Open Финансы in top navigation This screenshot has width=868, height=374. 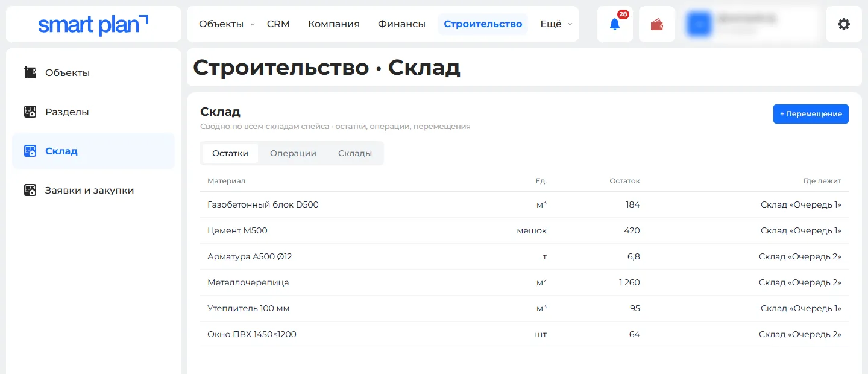401,24
